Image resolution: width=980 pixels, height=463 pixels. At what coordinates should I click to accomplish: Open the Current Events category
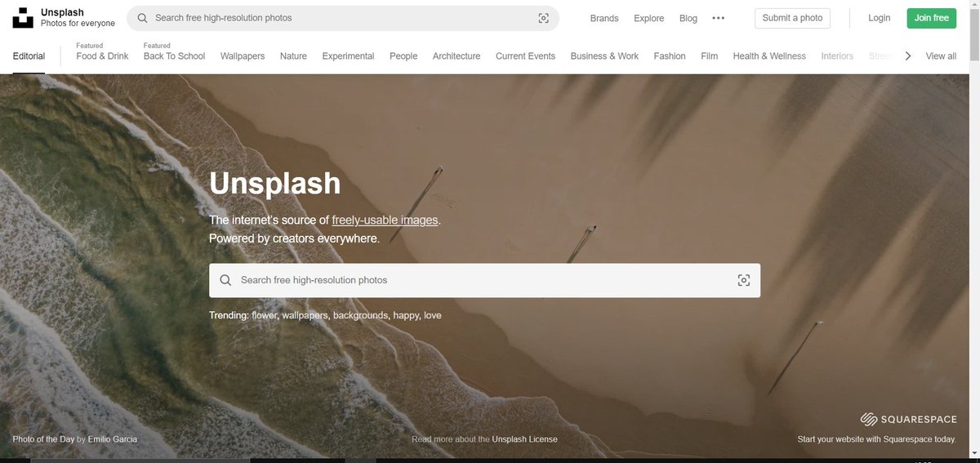[525, 56]
